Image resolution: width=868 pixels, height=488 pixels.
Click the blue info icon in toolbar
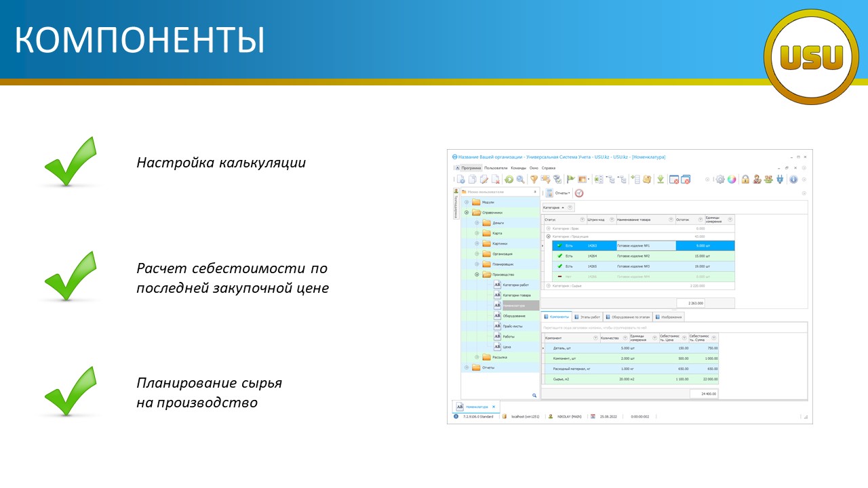point(793,180)
